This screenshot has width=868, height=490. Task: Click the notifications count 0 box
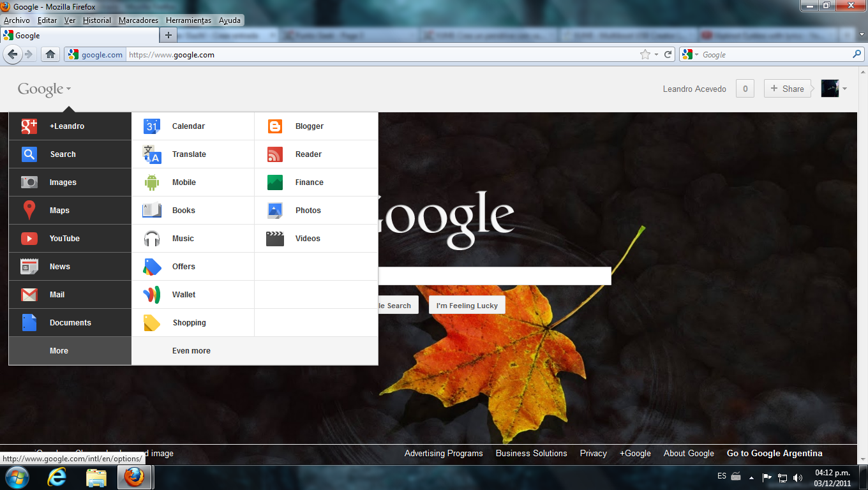tap(745, 89)
